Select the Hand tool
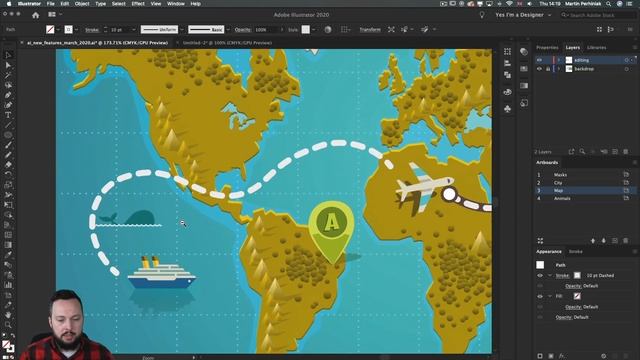640x360 pixels. click(x=8, y=315)
